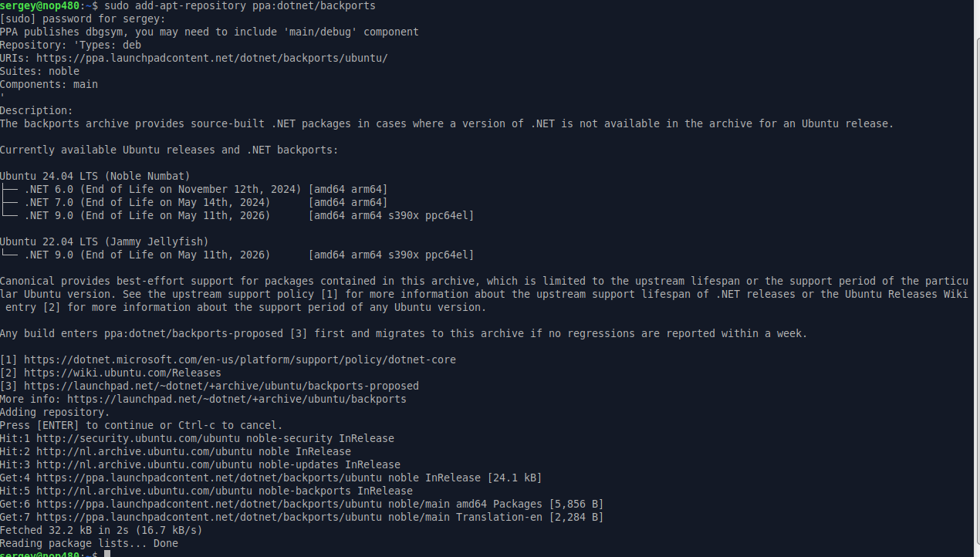
Task: Click the 'Ubuntu 22.04 LTS (Jammy Jellyfish)' heading
Action: 104,241
